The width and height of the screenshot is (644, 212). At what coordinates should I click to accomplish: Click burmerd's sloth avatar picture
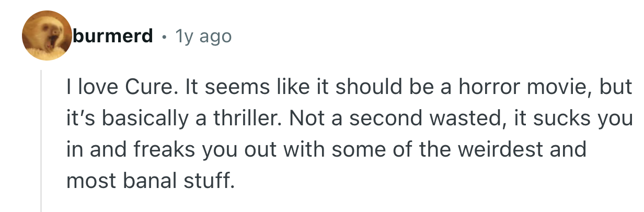(x=46, y=36)
